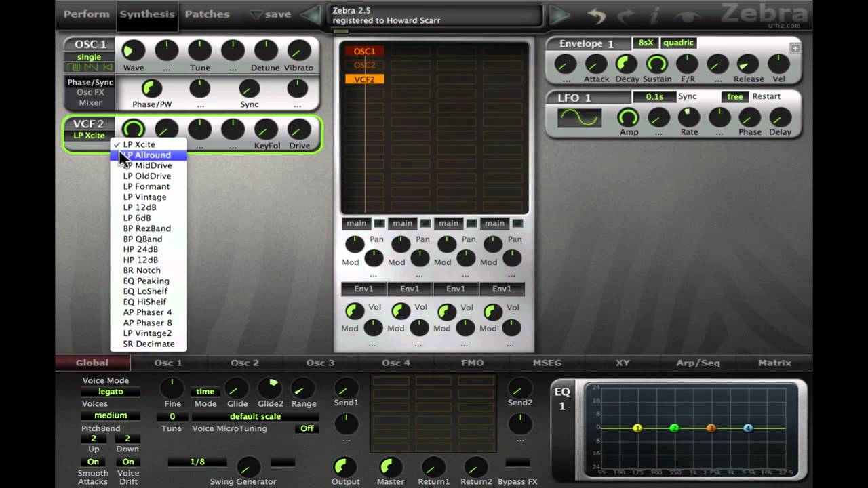Viewport: 868px width, 488px height.
Task: Select SR Decimate filter type
Action: pos(149,344)
